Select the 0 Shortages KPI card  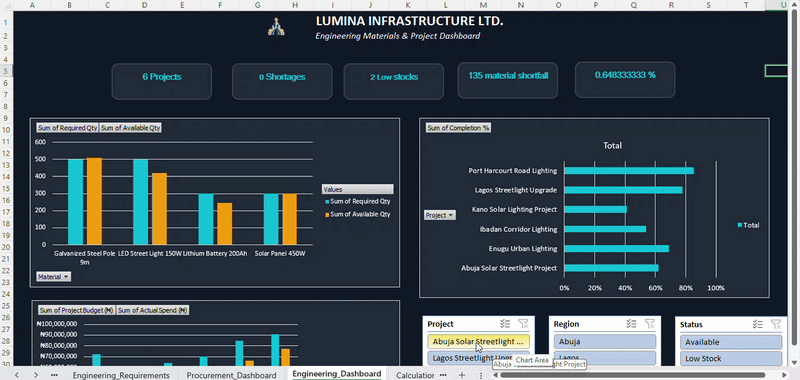coord(282,81)
